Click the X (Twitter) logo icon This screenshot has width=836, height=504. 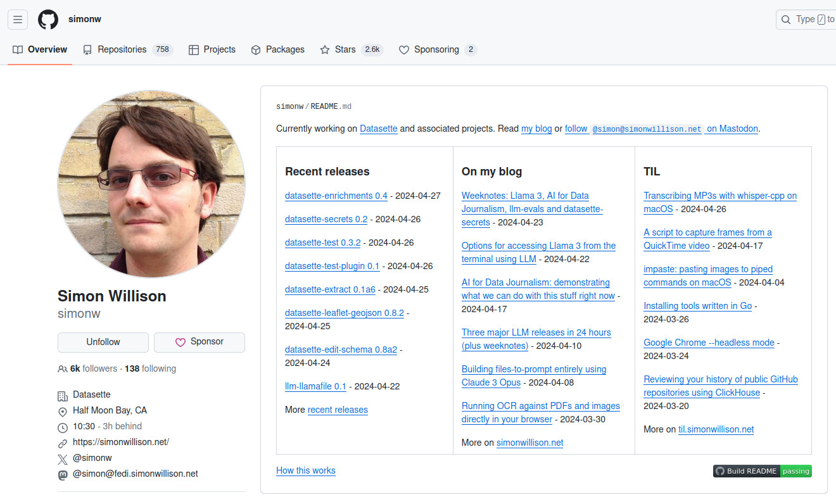63,459
